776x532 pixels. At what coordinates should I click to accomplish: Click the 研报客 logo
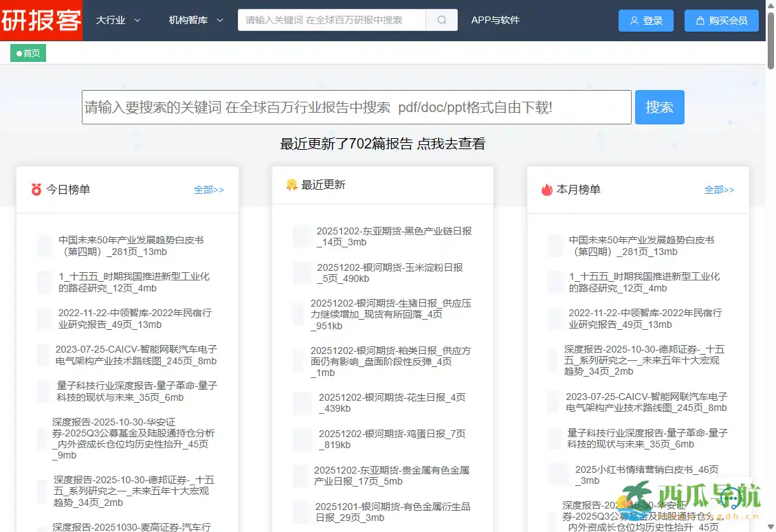[41, 21]
